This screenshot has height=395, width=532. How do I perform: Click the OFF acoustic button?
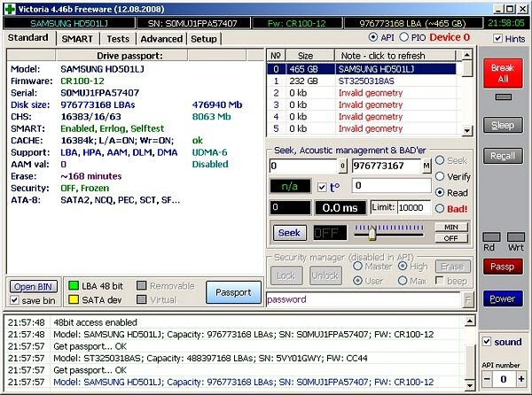(x=451, y=238)
